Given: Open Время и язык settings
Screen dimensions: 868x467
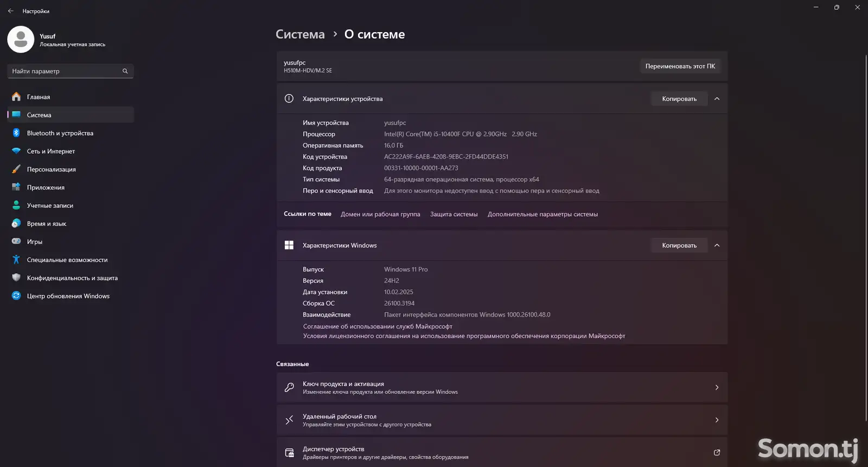Looking at the screenshot, I should point(71,223).
